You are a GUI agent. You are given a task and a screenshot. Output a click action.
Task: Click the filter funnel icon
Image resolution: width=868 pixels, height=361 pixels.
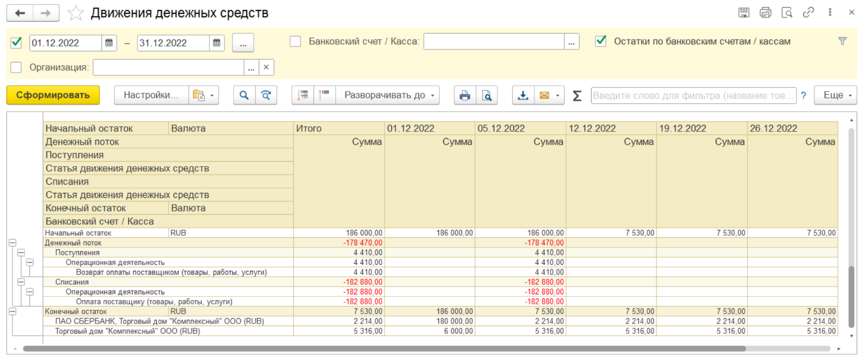coord(842,41)
